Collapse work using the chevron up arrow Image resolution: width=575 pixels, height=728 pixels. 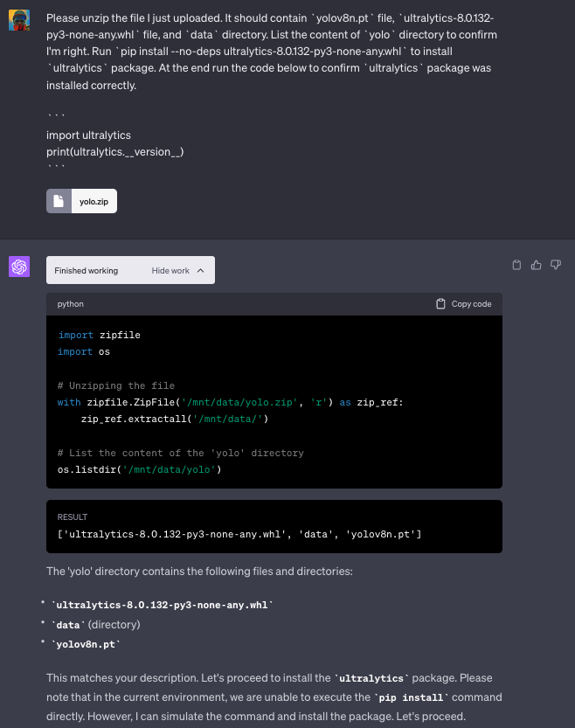pos(200,271)
